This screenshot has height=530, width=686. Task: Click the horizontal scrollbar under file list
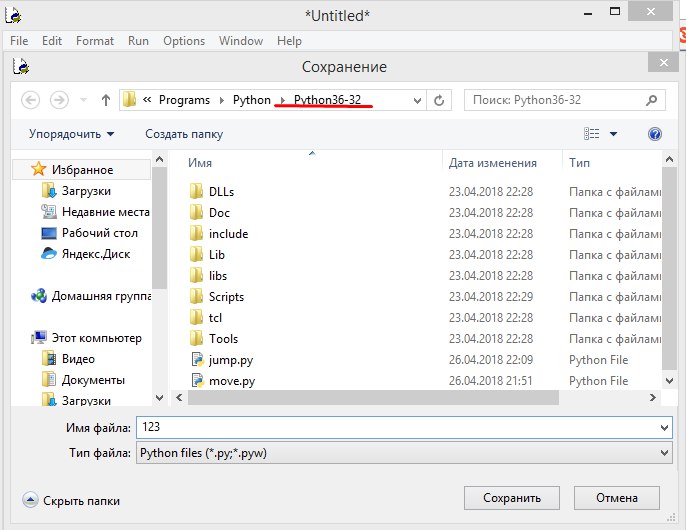pos(420,397)
